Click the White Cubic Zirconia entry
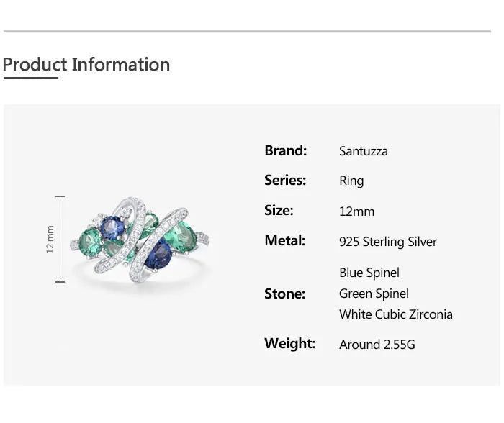Screen dimensions: 504x423 click(396, 314)
